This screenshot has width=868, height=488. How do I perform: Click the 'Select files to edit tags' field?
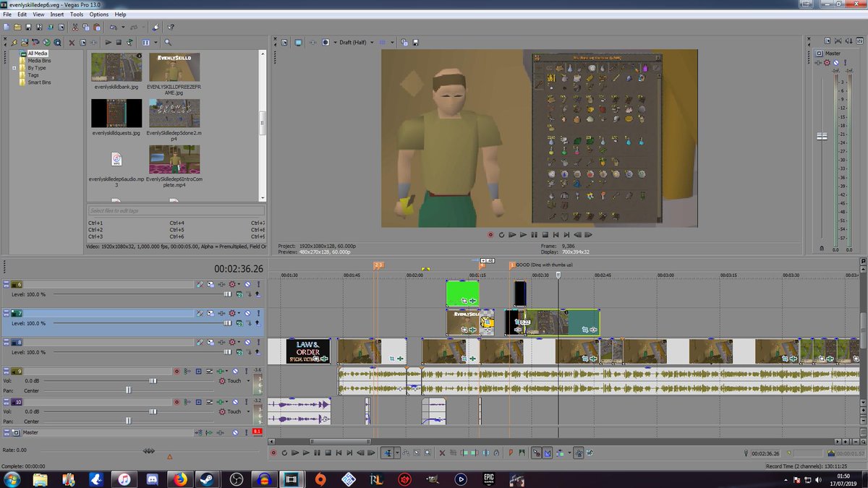(x=176, y=210)
